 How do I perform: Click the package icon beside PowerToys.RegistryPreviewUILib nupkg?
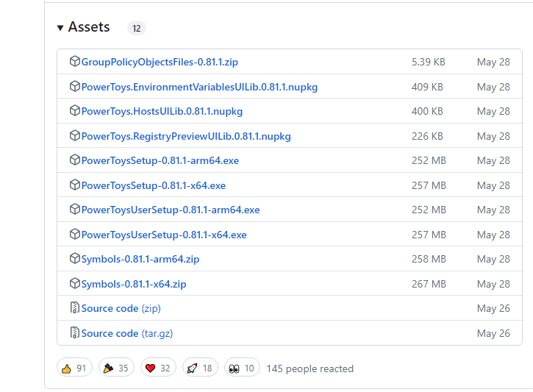75,135
